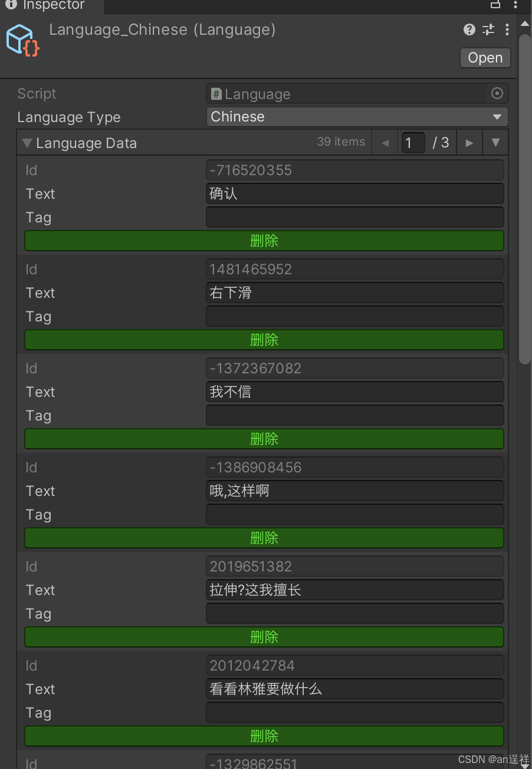Open the window kebab menu at top right

tap(516, 5)
